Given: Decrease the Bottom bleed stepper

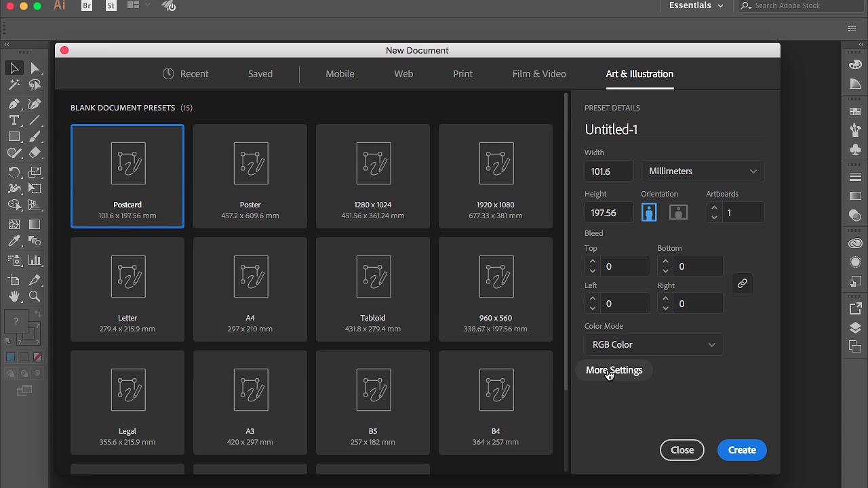Looking at the screenshot, I should [665, 271].
